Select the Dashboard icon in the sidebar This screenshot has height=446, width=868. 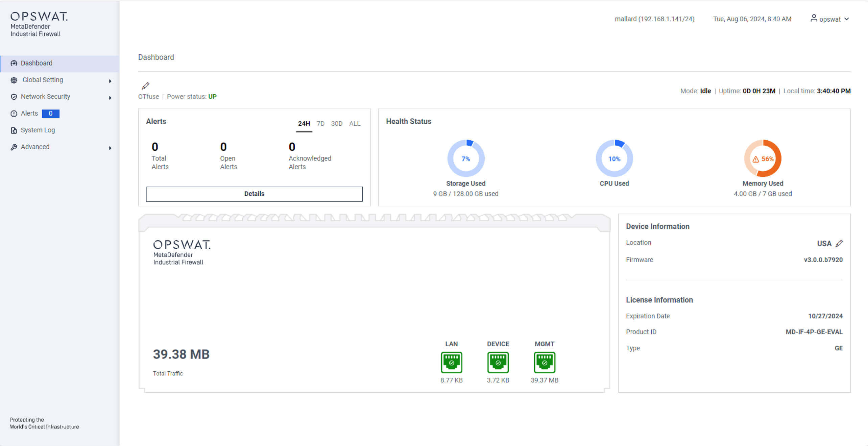[x=14, y=63]
